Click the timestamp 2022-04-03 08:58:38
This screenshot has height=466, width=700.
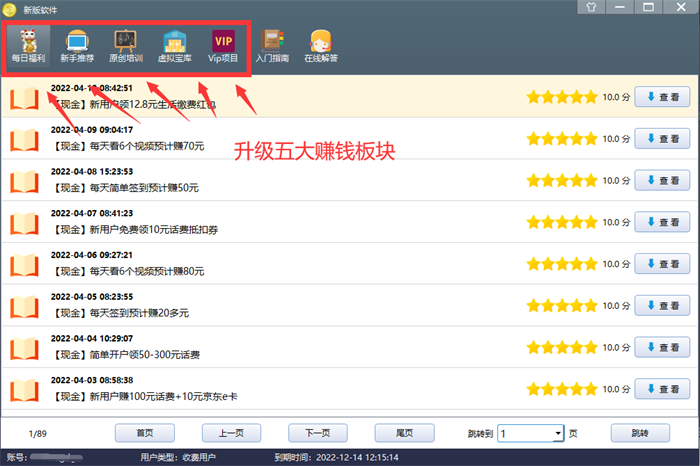[x=92, y=380]
